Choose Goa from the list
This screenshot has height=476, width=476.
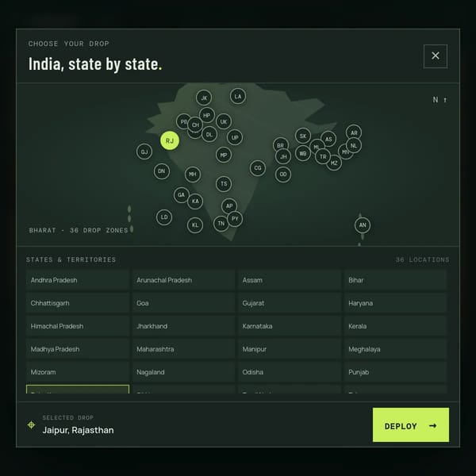point(184,303)
